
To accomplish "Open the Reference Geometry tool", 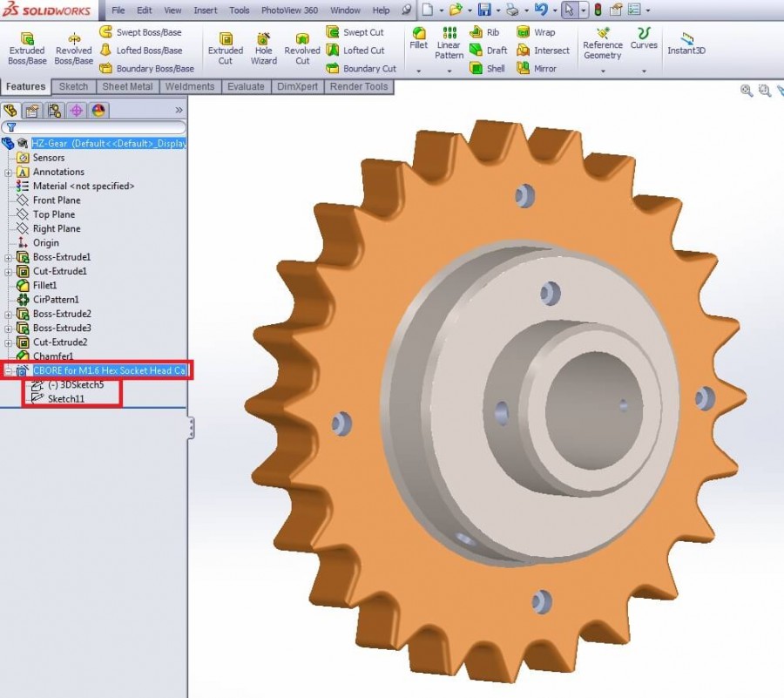I will (602, 44).
